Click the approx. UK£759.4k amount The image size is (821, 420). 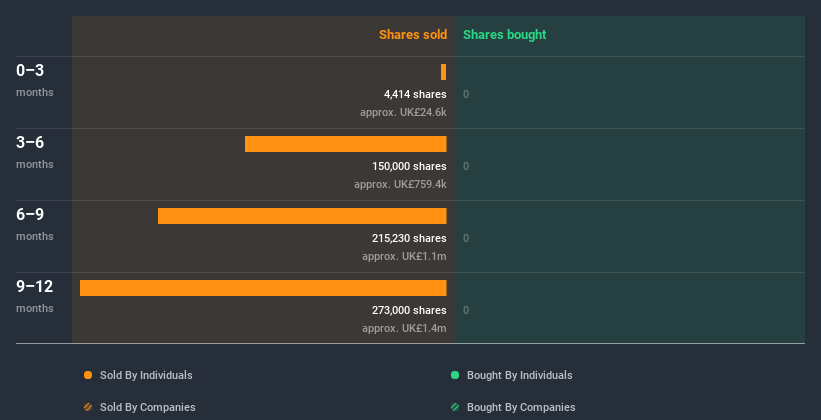pos(400,184)
